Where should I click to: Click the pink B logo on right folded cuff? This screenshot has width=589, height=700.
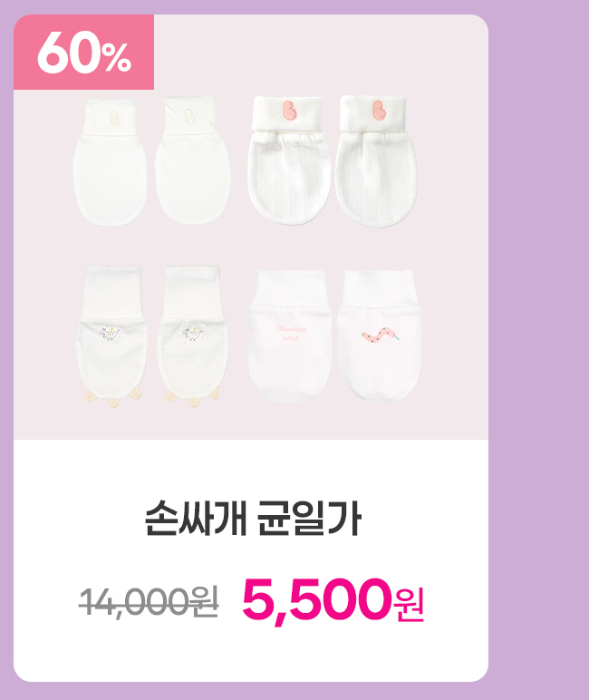(x=381, y=110)
